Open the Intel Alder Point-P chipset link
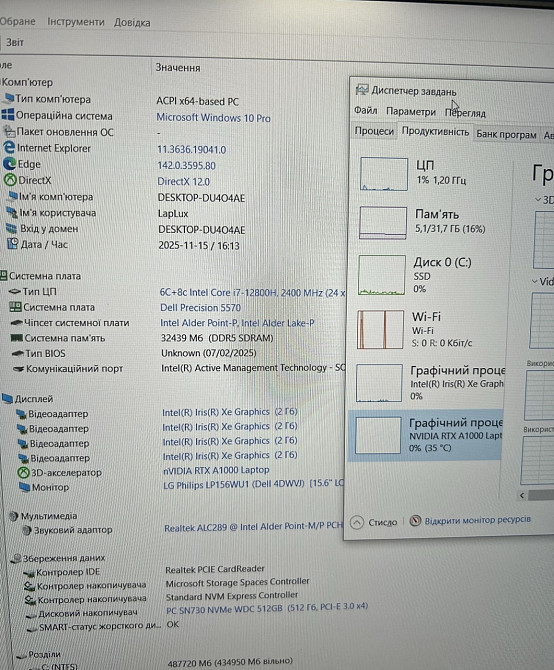The image size is (554, 670). pyautogui.click(x=237, y=323)
